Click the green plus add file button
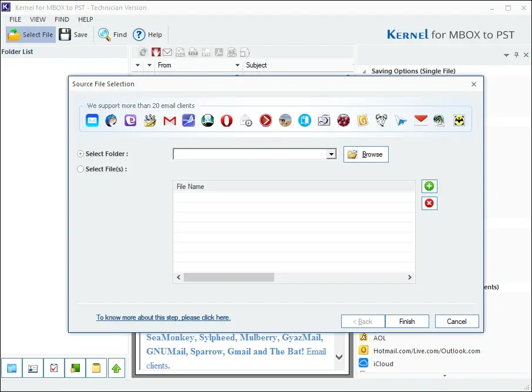Screen dimensions: 532x392 coord(429,186)
